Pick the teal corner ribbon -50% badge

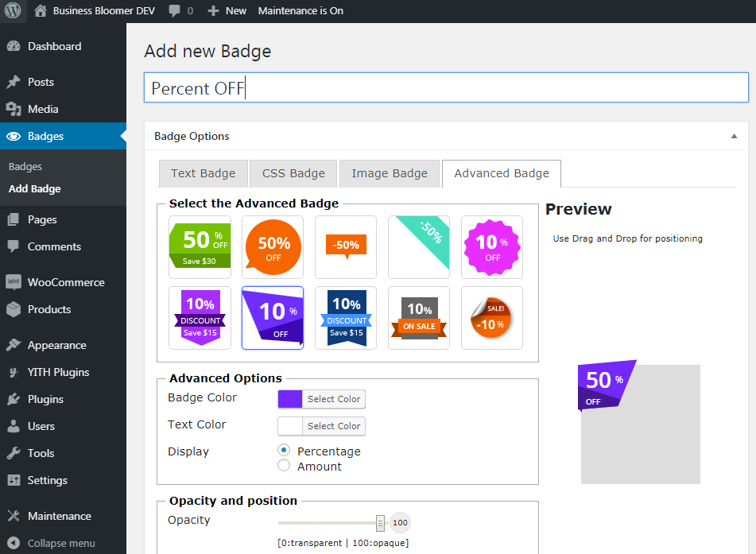(x=419, y=246)
